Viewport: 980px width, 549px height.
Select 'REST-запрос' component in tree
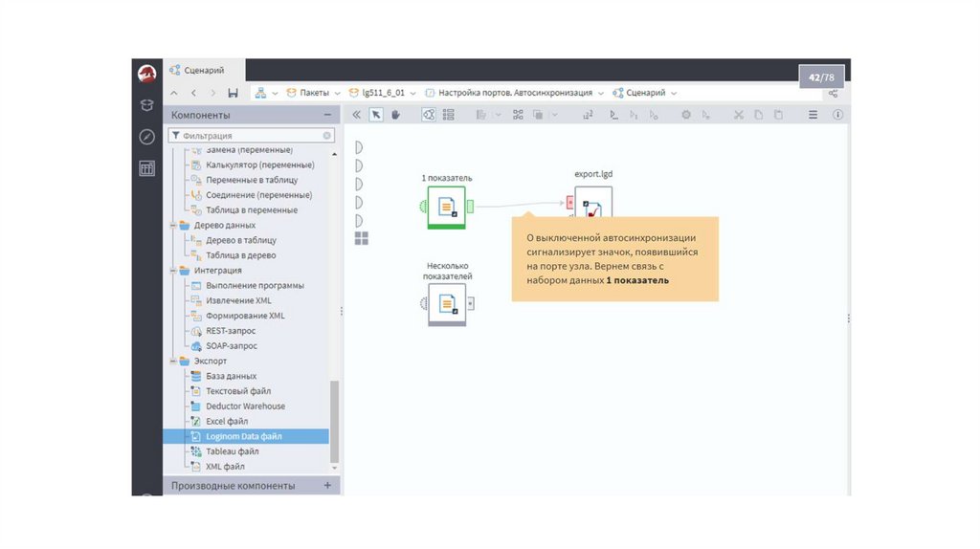[231, 331]
